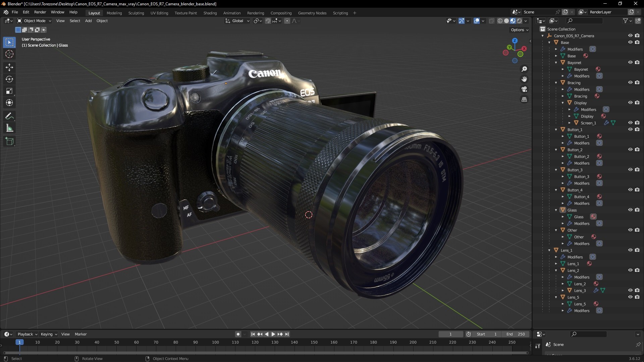Open the Render menu

[40, 12]
